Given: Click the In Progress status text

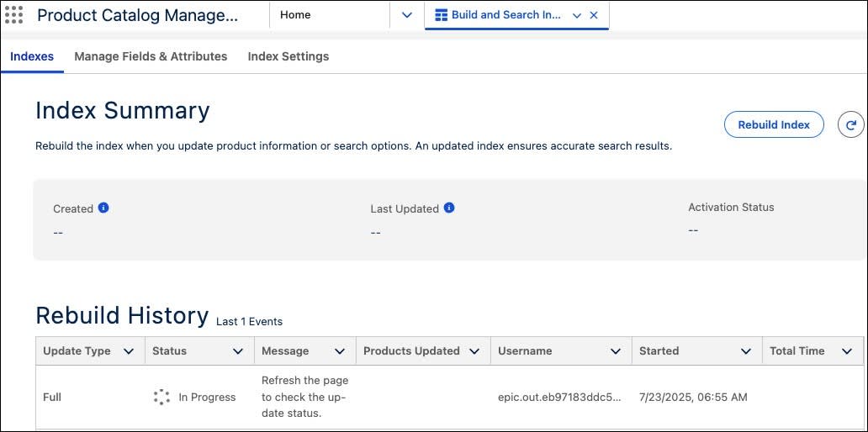Looking at the screenshot, I should tap(207, 398).
